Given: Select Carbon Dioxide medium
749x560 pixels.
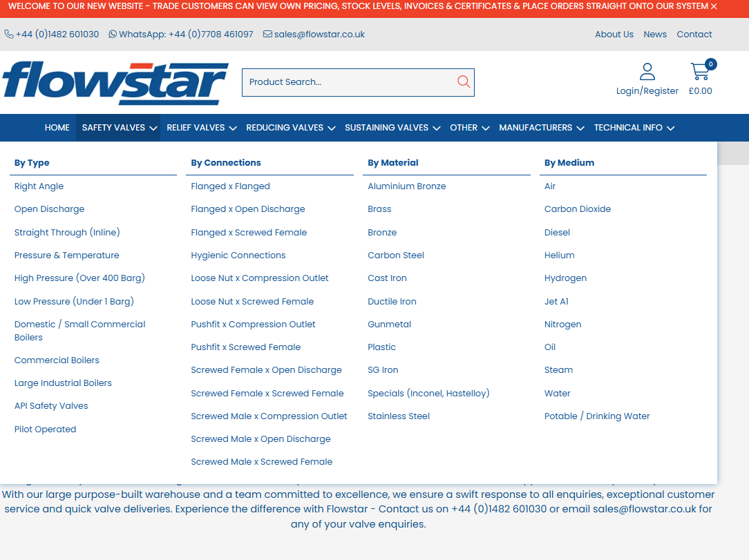Looking at the screenshot, I should click(x=578, y=209).
